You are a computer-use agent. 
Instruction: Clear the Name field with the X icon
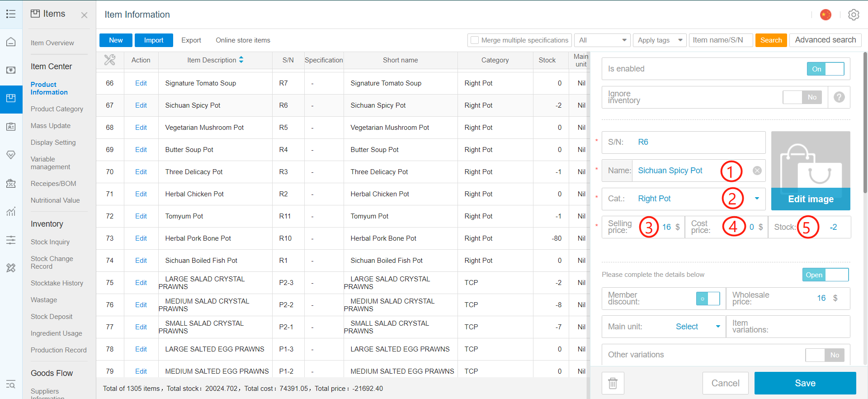pos(757,171)
